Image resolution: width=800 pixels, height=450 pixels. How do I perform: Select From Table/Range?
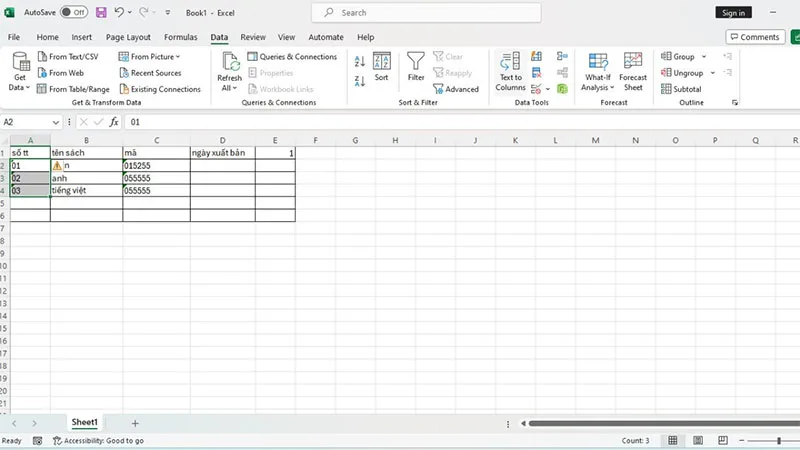point(73,89)
